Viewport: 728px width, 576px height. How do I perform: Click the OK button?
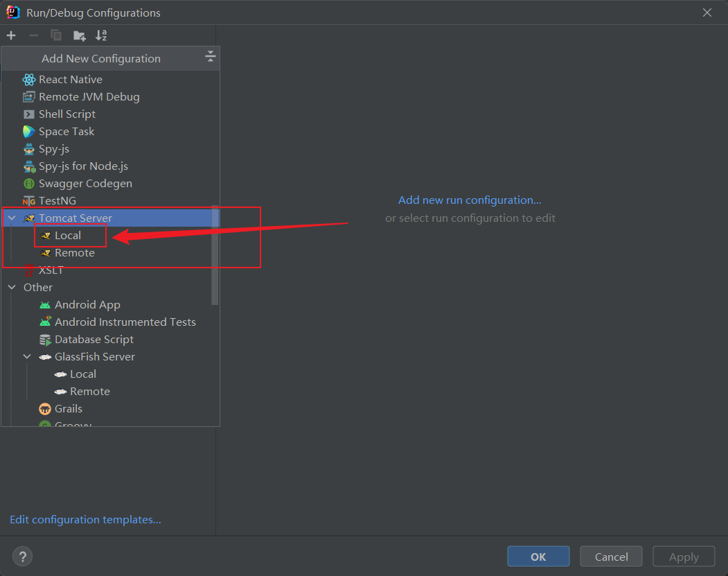click(x=539, y=557)
